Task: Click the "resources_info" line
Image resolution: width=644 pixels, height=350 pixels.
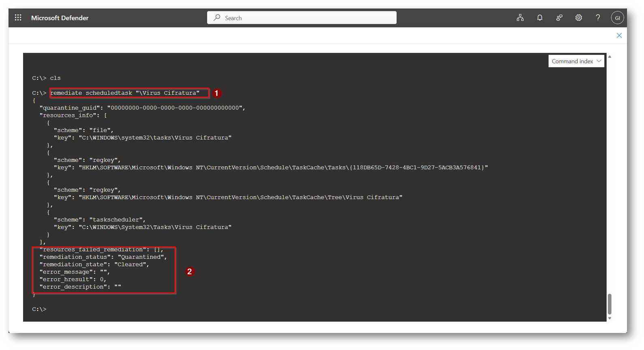Action: (73, 115)
